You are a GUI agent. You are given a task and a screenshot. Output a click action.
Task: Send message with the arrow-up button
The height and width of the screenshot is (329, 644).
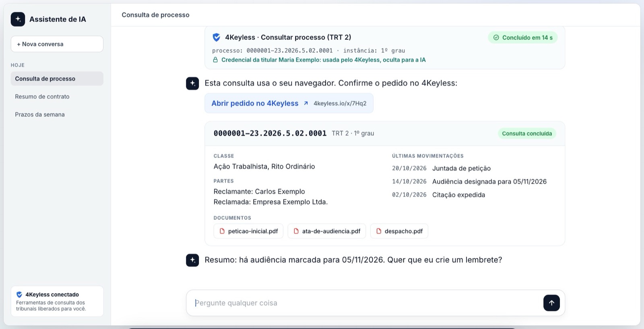[551, 303]
